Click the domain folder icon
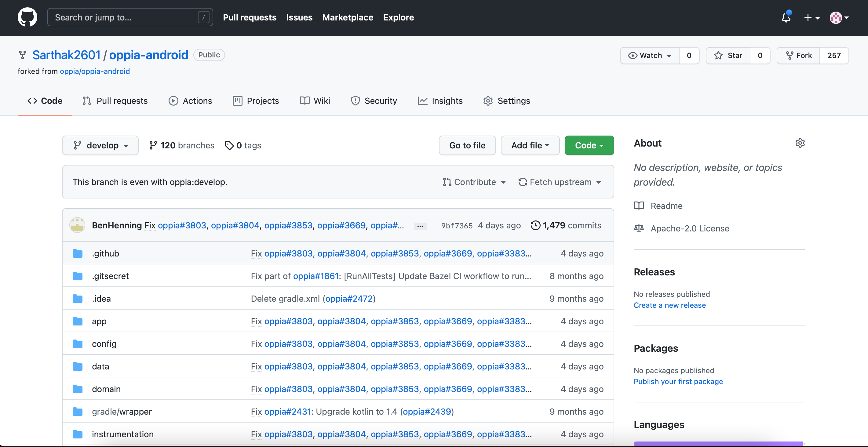This screenshot has width=868, height=447. pyautogui.click(x=78, y=389)
